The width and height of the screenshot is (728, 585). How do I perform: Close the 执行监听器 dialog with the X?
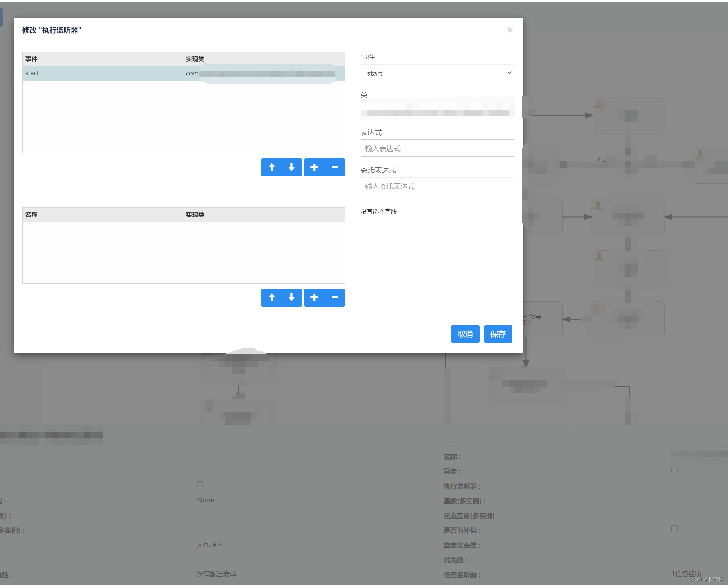pyautogui.click(x=510, y=30)
